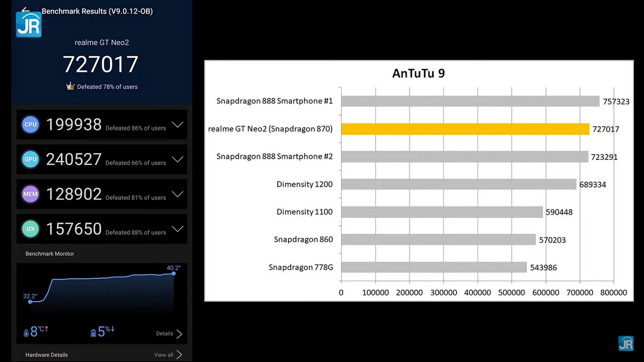The image size is (644, 362).
Task: Click the Benchmark Monitor heading
Action: pyautogui.click(x=50, y=254)
